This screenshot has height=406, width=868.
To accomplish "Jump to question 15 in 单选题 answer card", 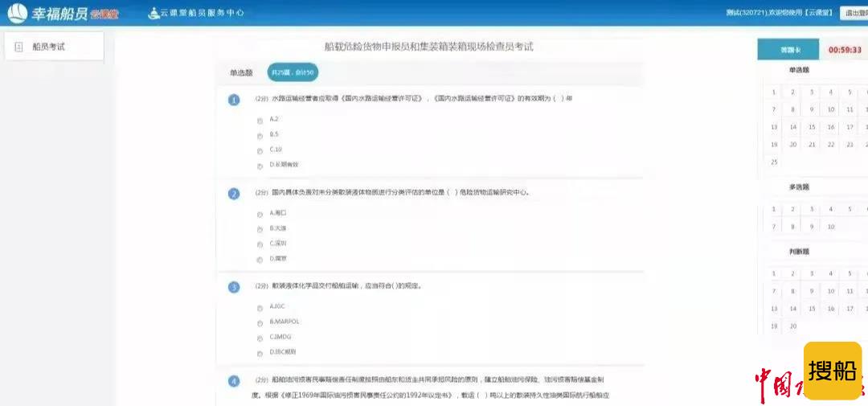I will point(812,127).
